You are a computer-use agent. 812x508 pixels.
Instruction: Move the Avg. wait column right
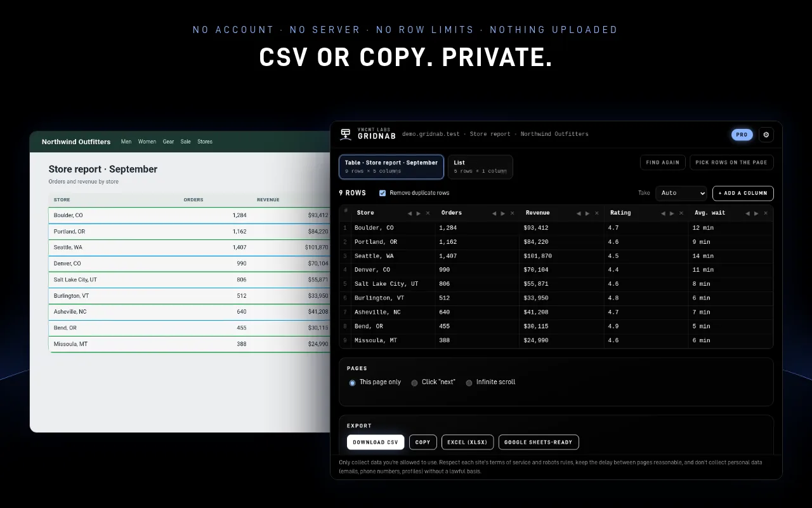point(757,213)
